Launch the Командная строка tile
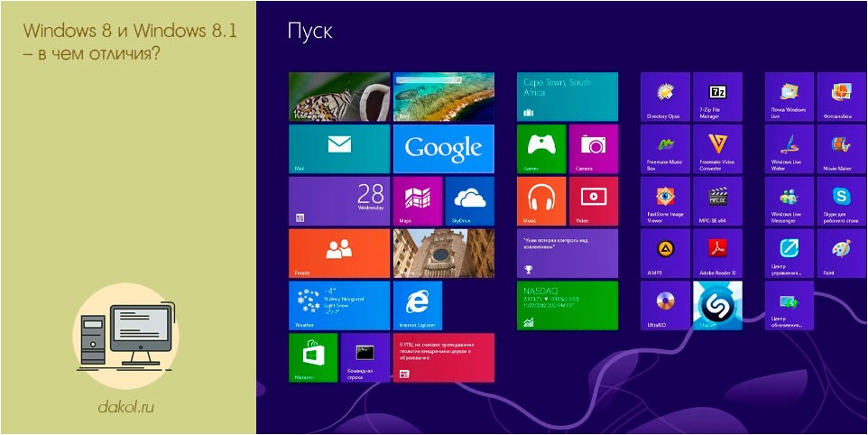Image resolution: width=868 pixels, height=435 pixels. click(365, 357)
